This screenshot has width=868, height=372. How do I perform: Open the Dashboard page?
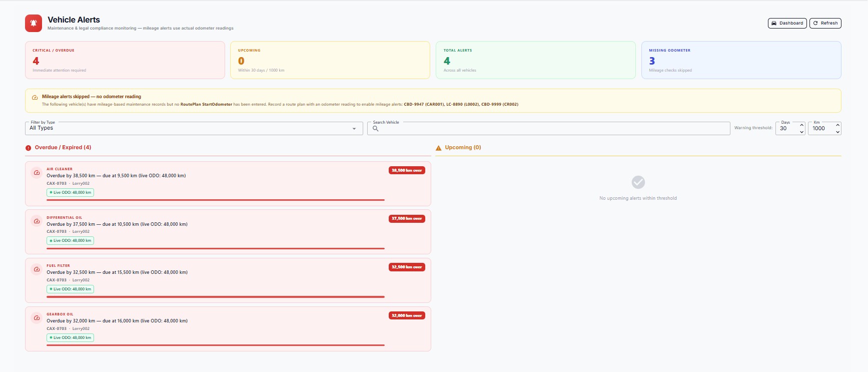point(787,23)
